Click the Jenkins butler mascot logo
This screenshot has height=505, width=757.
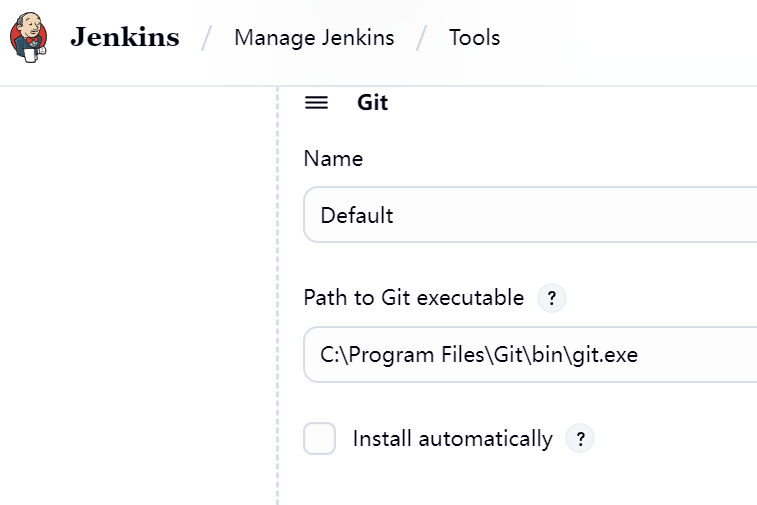point(28,38)
